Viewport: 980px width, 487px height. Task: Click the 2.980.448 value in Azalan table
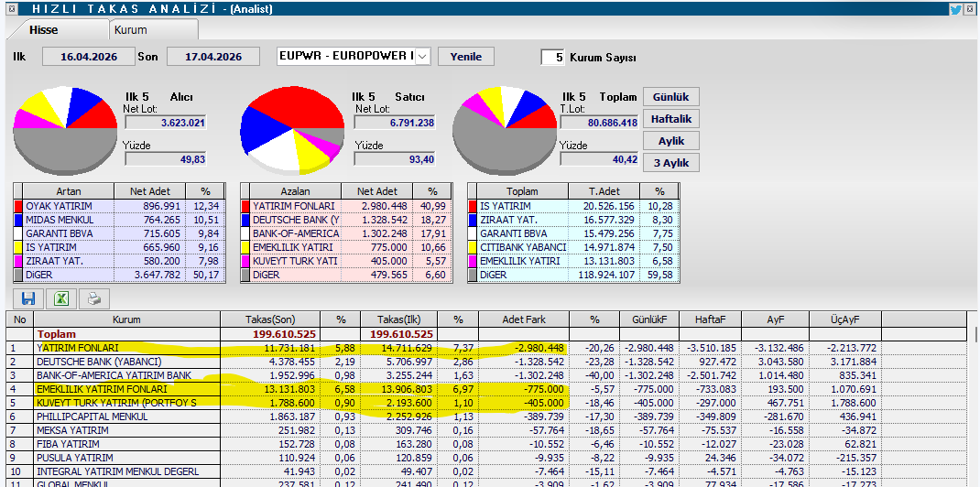click(387, 206)
